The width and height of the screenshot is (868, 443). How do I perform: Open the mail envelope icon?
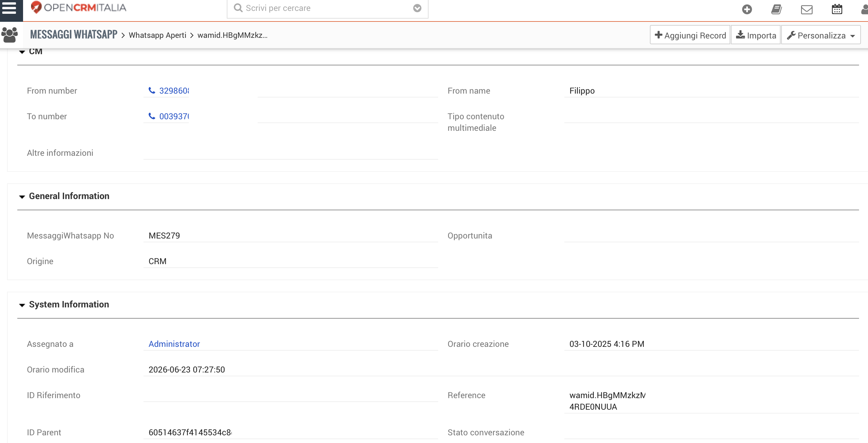point(807,9)
